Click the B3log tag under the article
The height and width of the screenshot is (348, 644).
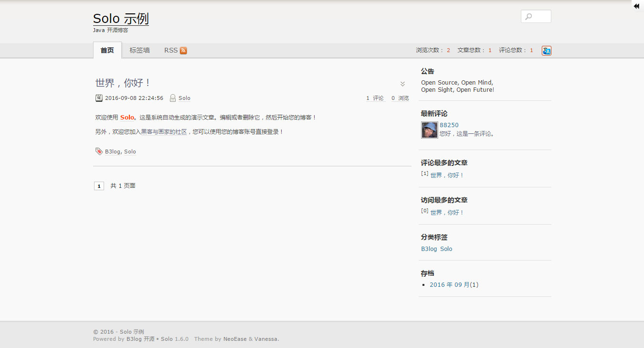coord(113,152)
